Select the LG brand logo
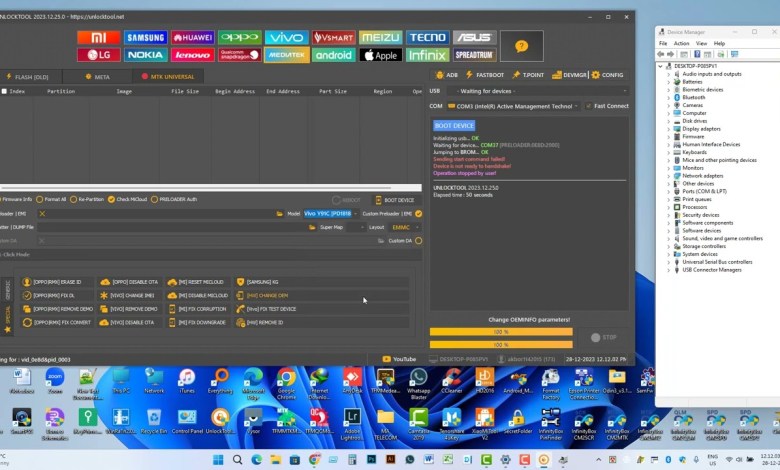Screen dimensions: 780x470 (98, 55)
